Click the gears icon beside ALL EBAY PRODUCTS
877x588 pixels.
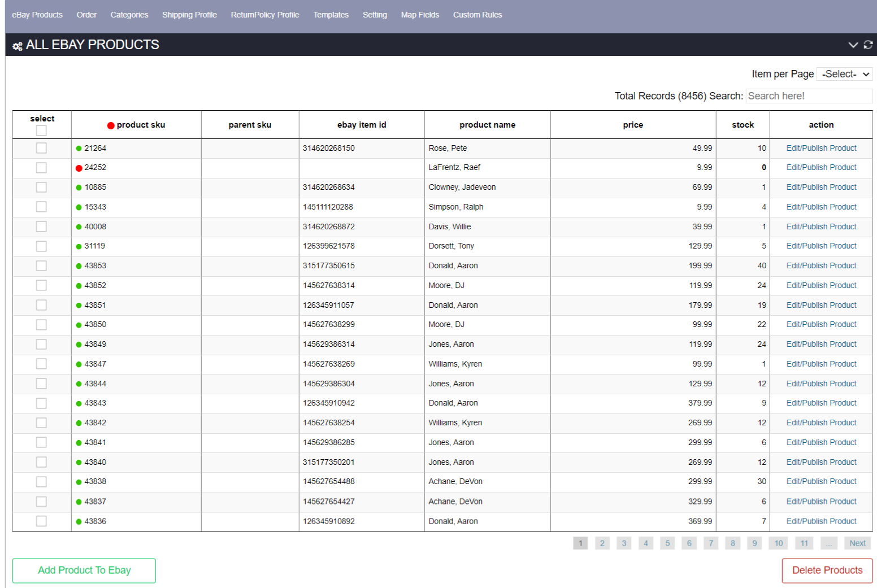coord(18,46)
